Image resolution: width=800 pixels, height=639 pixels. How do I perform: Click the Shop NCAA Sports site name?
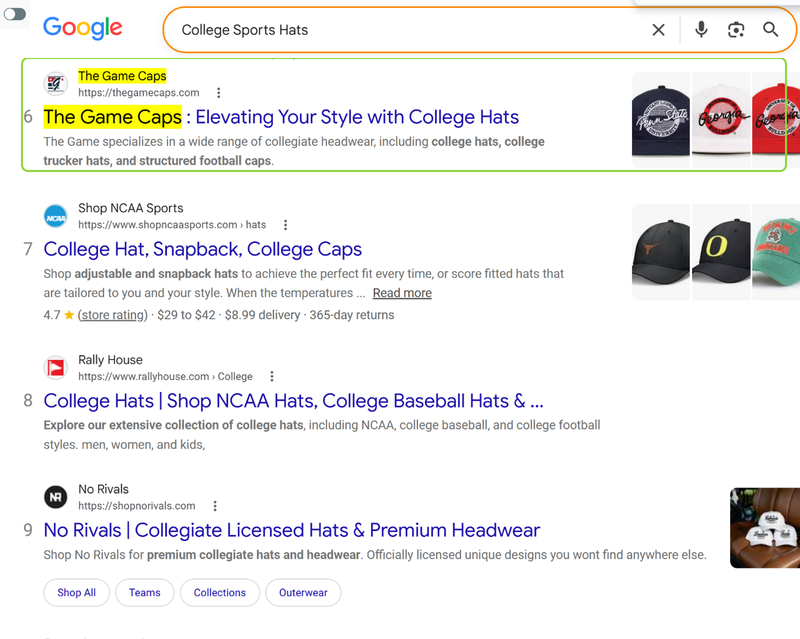point(131,208)
